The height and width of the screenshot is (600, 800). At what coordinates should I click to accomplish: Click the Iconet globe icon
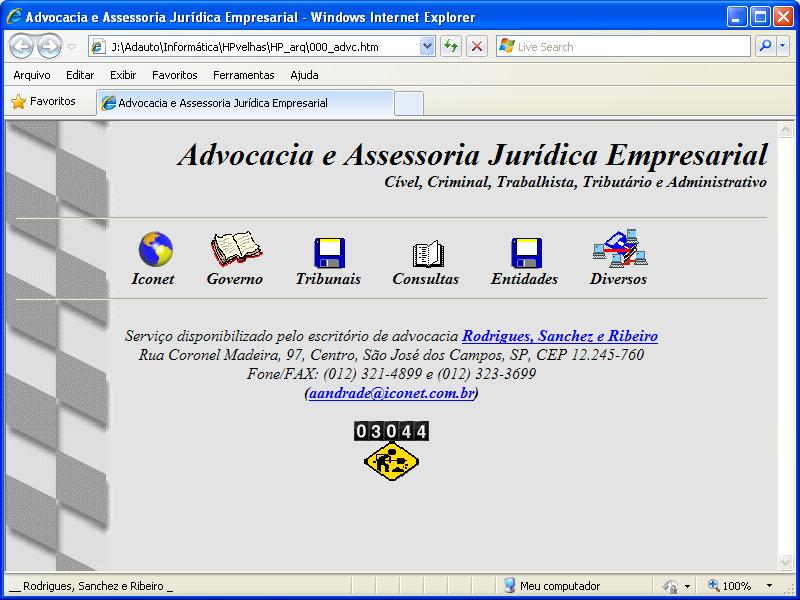155,250
